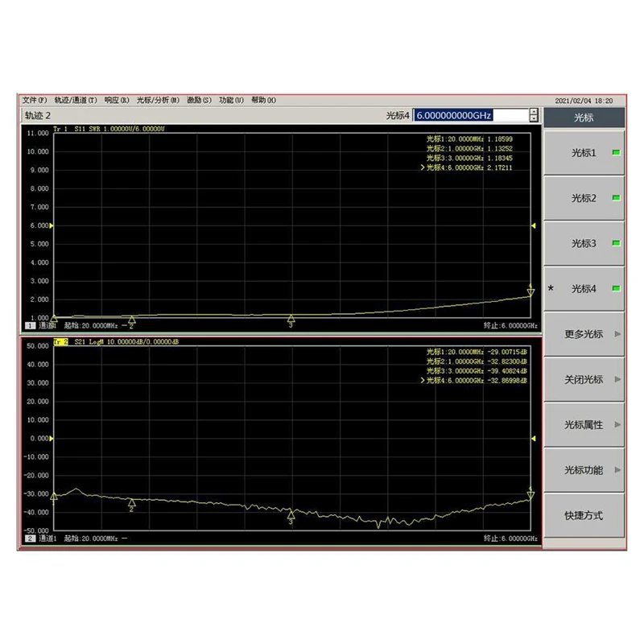Viewport: 644px width, 644px height.
Task: Toggle 光标1 marker on or off
Action: click(584, 152)
